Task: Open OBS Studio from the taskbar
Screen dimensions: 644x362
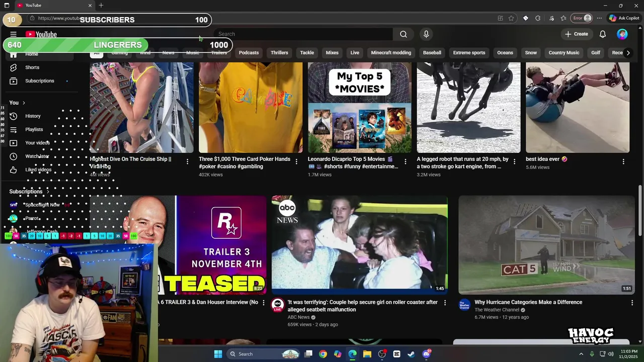Action: [382, 354]
